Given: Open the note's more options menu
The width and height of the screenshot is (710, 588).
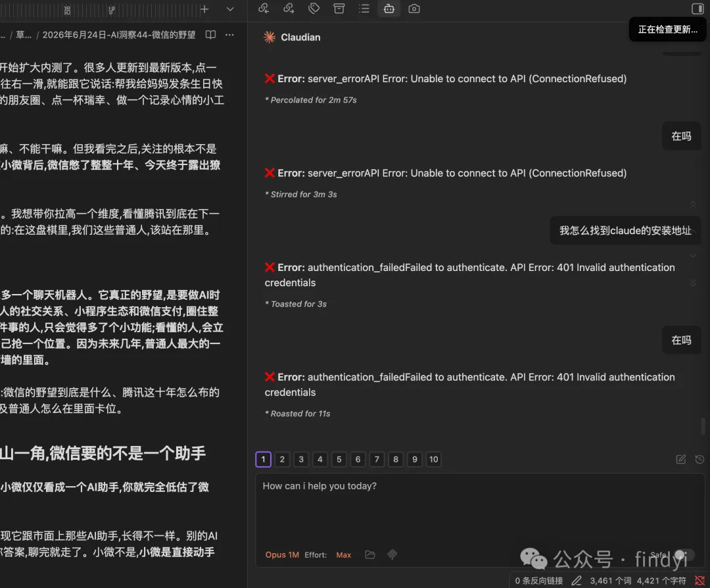Looking at the screenshot, I should [x=229, y=35].
